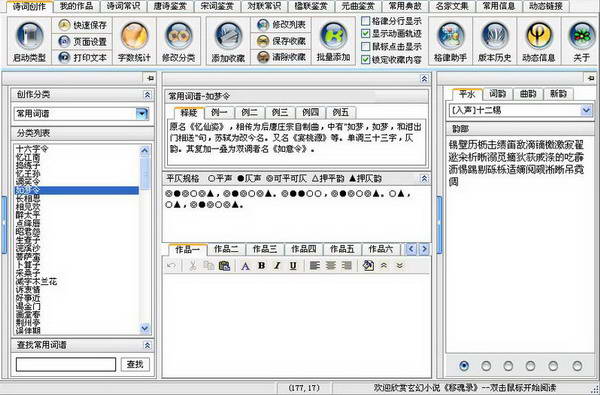Open 版本历史 version history
Image resolution: width=600 pixels, height=395 pixels.
pos(494,41)
